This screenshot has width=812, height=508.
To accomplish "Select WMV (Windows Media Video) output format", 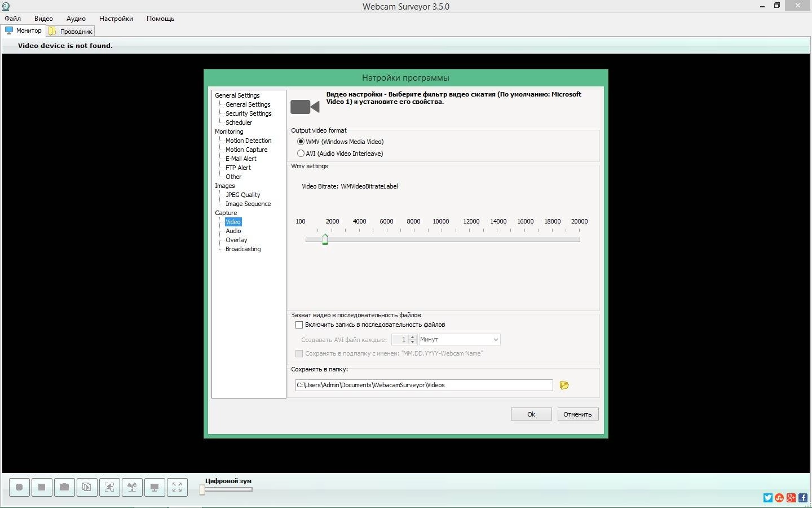I will click(x=341, y=142).
